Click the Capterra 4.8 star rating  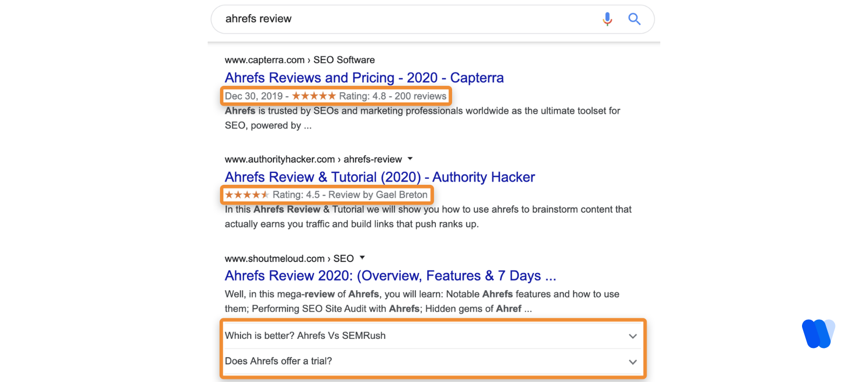tap(314, 96)
